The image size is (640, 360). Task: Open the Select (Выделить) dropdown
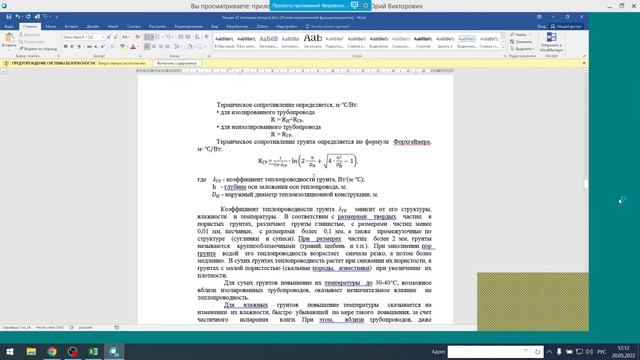[522, 49]
